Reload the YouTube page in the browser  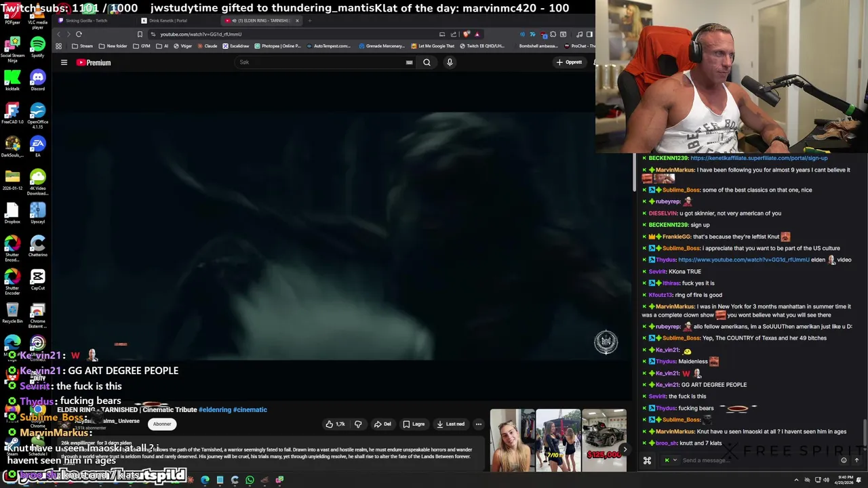pyautogui.click(x=79, y=34)
